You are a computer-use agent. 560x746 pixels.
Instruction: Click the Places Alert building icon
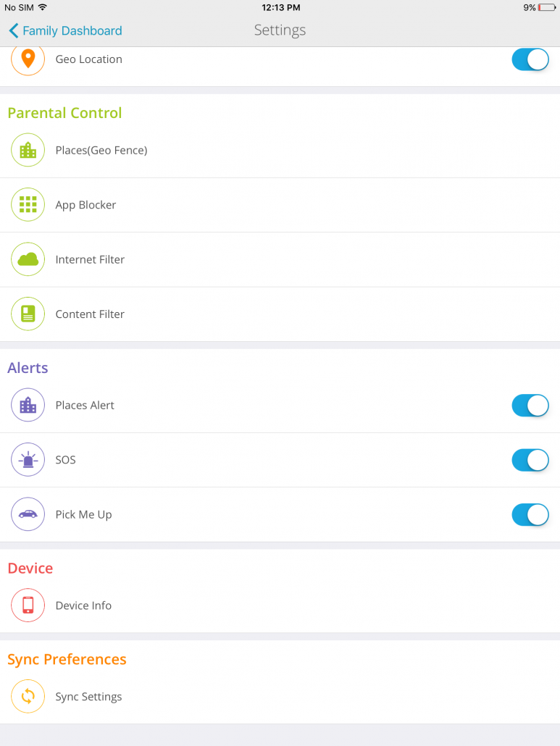tap(28, 406)
